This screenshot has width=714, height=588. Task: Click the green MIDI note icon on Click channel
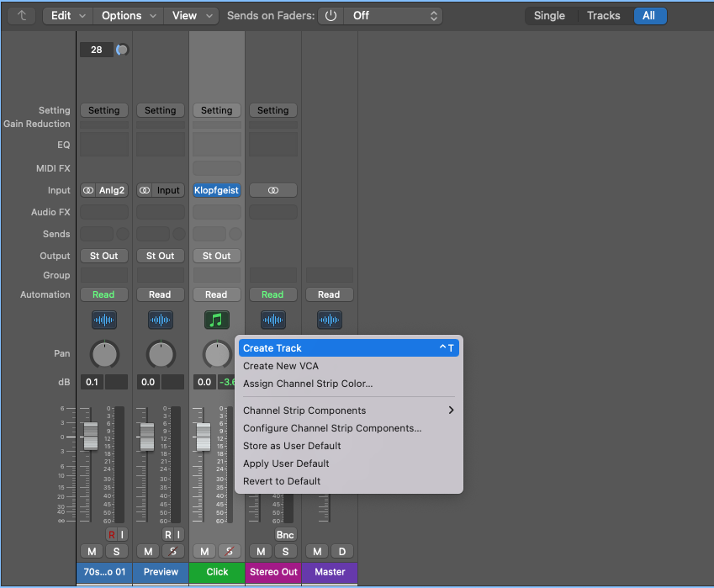pos(216,320)
